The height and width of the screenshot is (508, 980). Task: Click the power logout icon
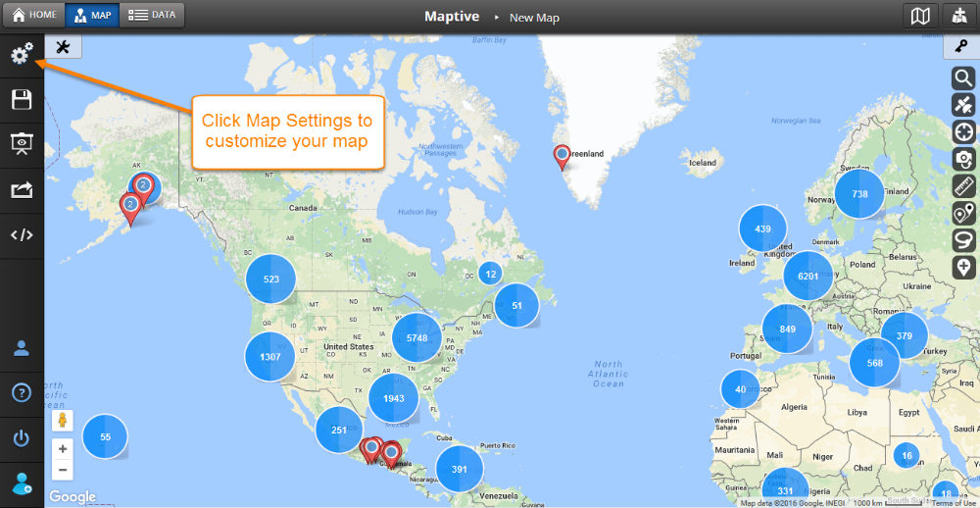[22, 438]
